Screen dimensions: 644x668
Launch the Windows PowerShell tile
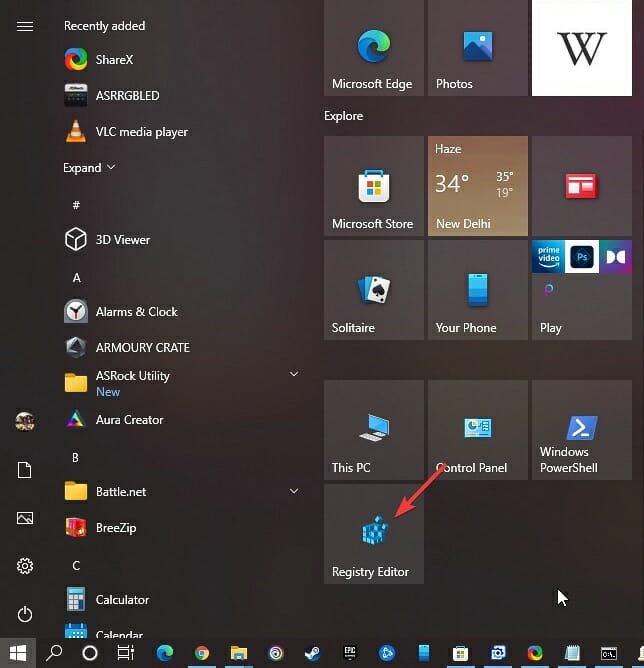[x=582, y=430]
